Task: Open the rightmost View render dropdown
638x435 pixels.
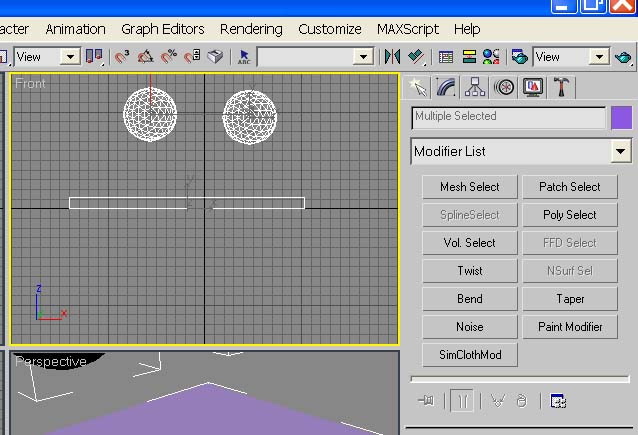Action: tap(599, 57)
